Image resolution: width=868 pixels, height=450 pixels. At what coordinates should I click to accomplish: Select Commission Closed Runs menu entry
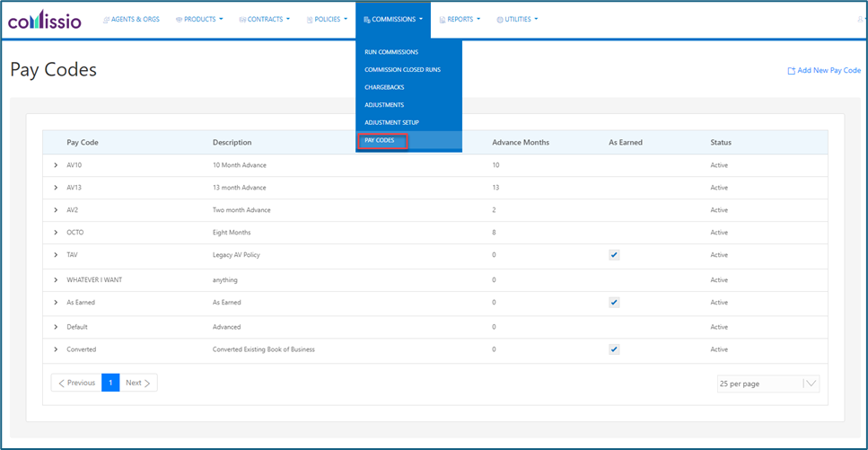[x=402, y=70]
